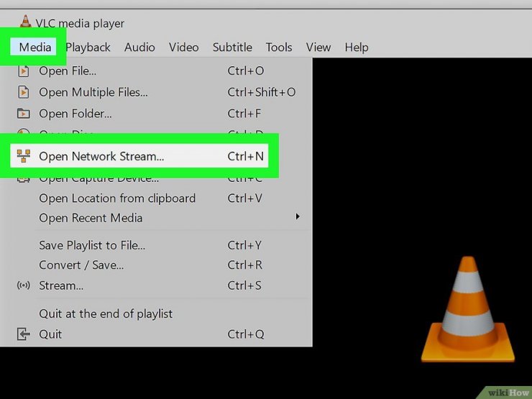Viewport: 532px width, 399px height.
Task: Click the Ctrl+N shortcut text
Action: pyautogui.click(x=245, y=156)
